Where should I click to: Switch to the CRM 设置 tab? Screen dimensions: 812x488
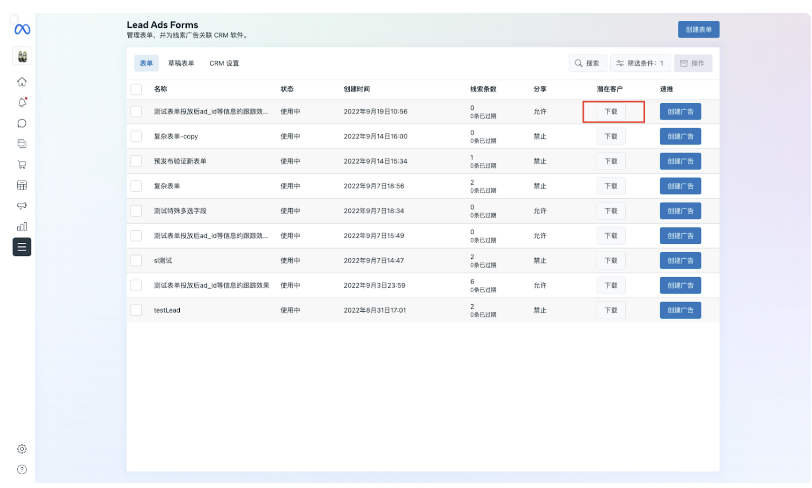(x=224, y=63)
